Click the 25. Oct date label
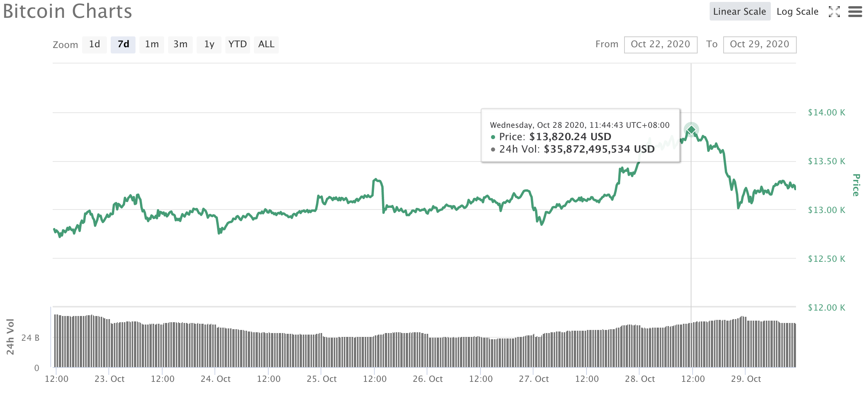This screenshot has height=395, width=868. (322, 379)
